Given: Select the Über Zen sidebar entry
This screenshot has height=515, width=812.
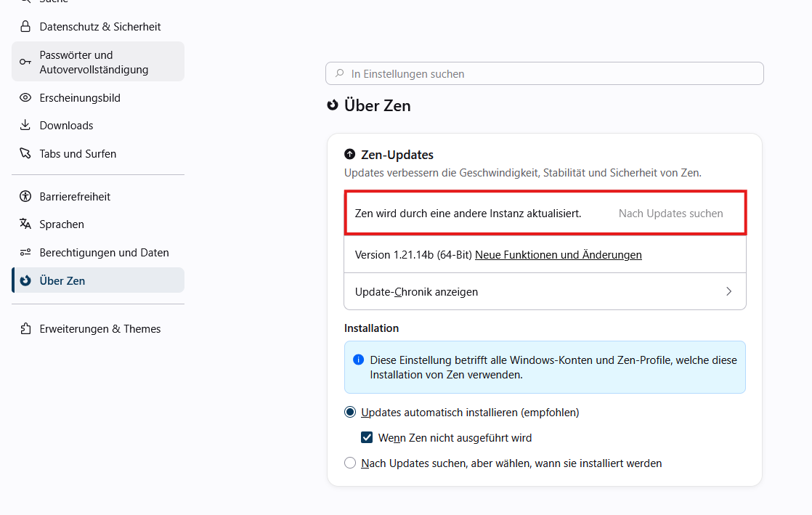Looking at the screenshot, I should tap(98, 280).
